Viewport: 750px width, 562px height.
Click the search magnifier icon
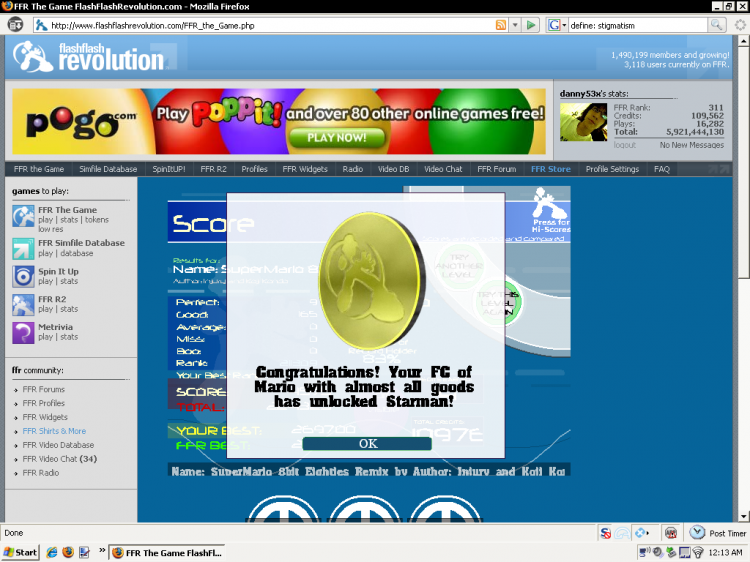(716, 25)
